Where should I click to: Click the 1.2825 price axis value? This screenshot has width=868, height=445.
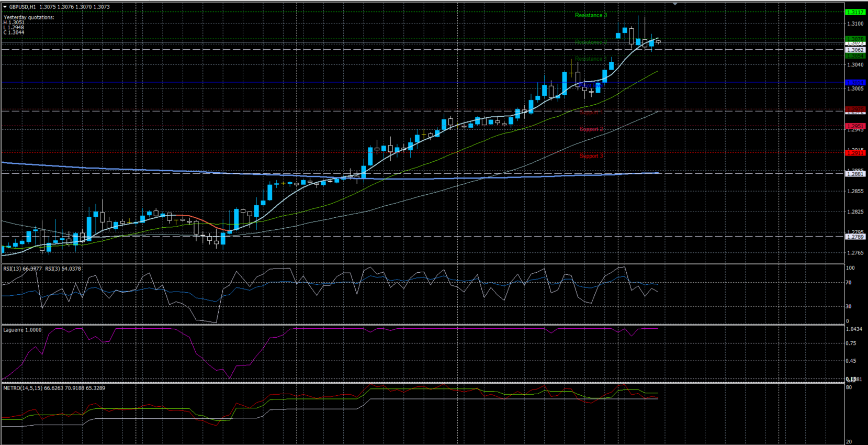tap(855, 212)
